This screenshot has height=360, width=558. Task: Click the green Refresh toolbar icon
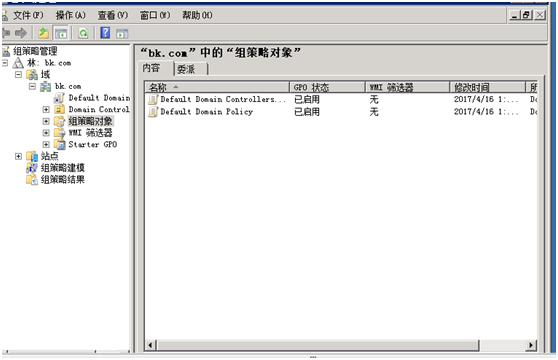tap(83, 34)
